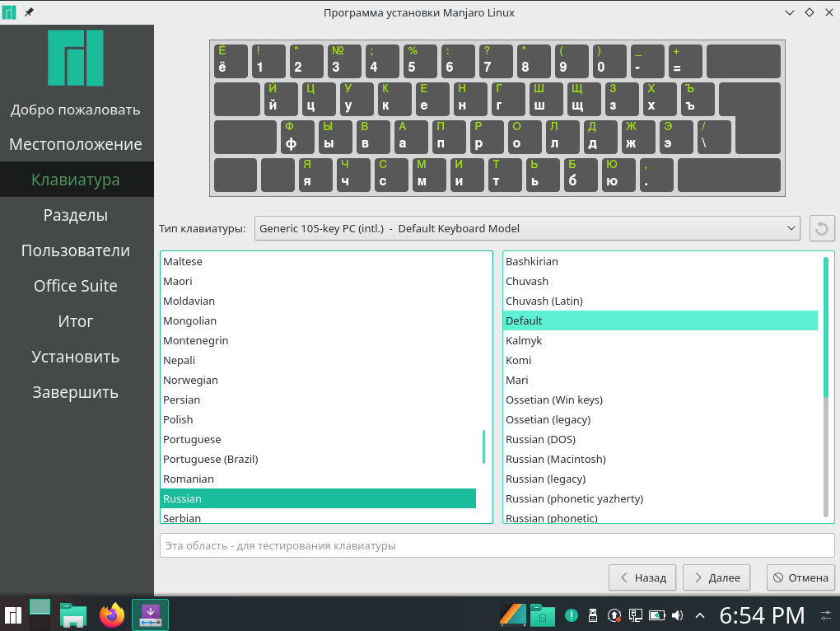
Task: Select the Chuvash (Latin) variant
Action: [x=660, y=301]
